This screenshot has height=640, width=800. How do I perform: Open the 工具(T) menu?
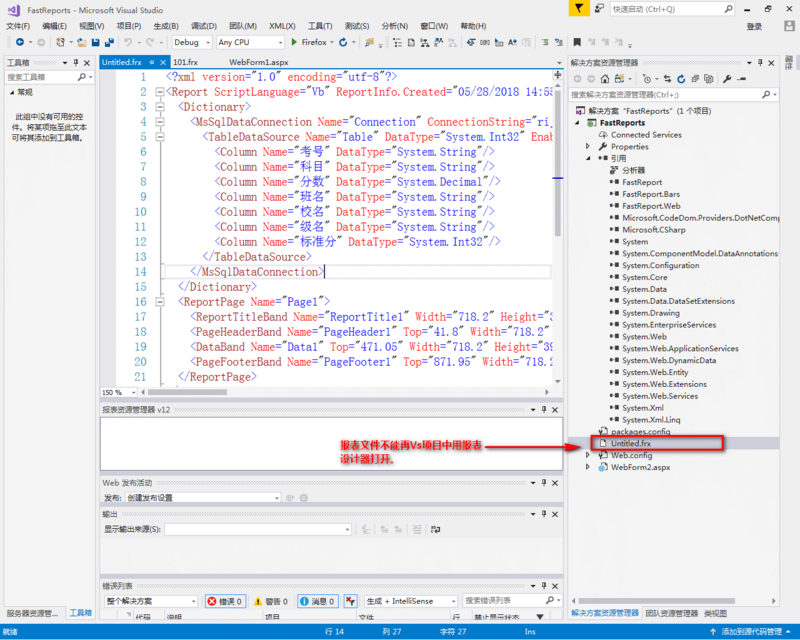(x=320, y=26)
